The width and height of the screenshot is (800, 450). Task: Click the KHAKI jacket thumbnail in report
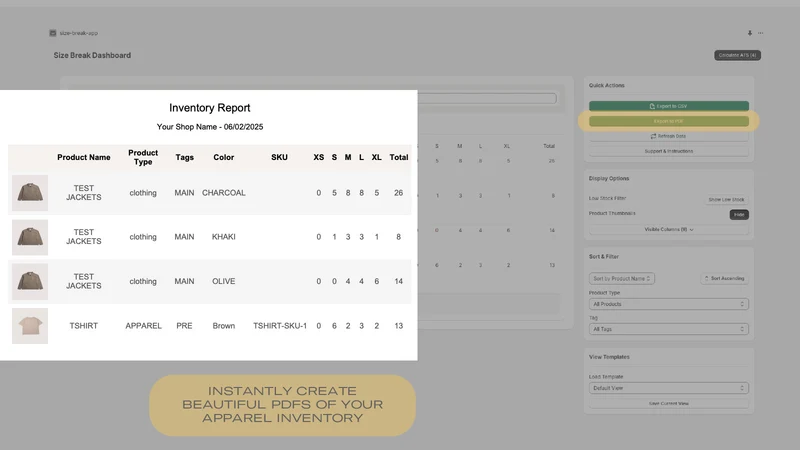30,237
